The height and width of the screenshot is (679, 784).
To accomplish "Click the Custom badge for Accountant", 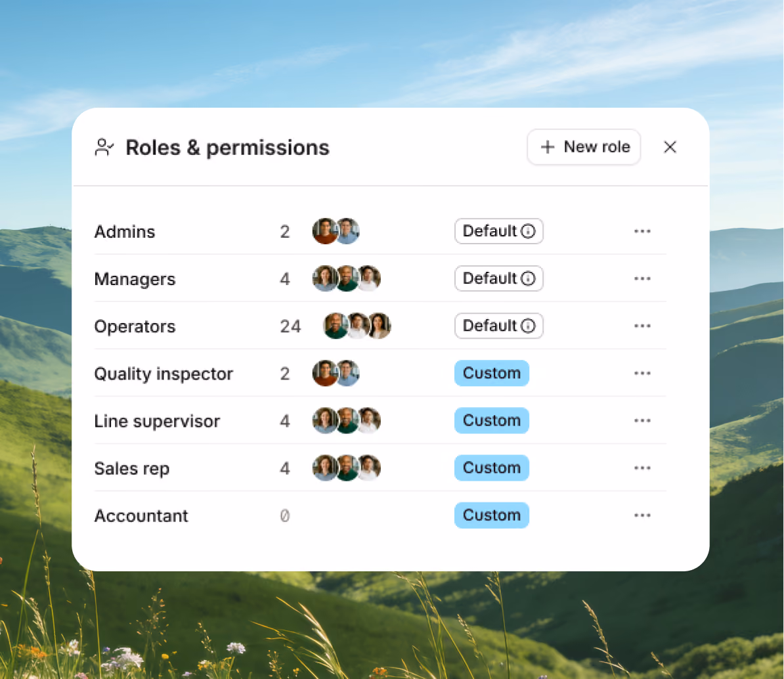I will coord(492,515).
